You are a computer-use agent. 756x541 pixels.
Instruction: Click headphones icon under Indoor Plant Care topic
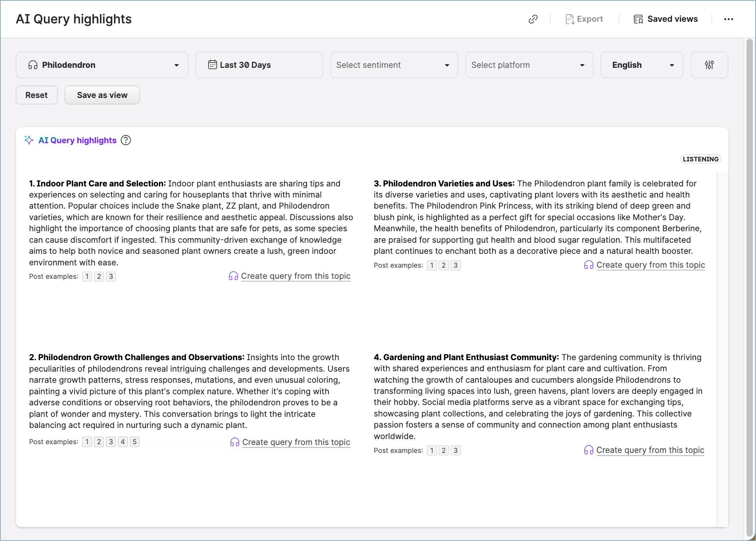[x=233, y=276]
